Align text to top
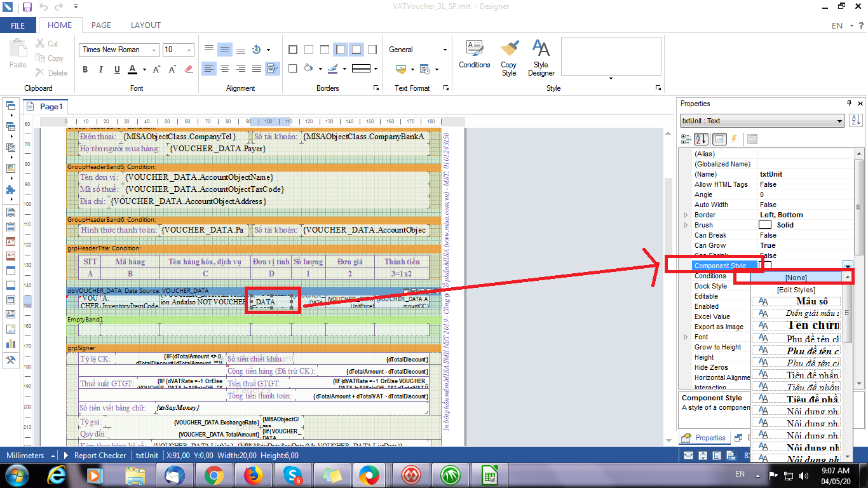868x488 pixels. (210, 50)
